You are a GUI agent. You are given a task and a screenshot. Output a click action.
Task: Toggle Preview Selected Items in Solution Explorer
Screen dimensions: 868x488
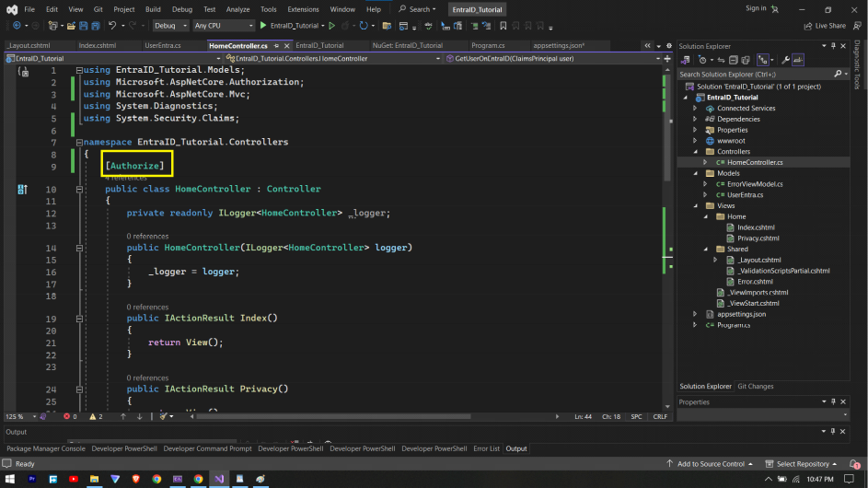tap(798, 61)
